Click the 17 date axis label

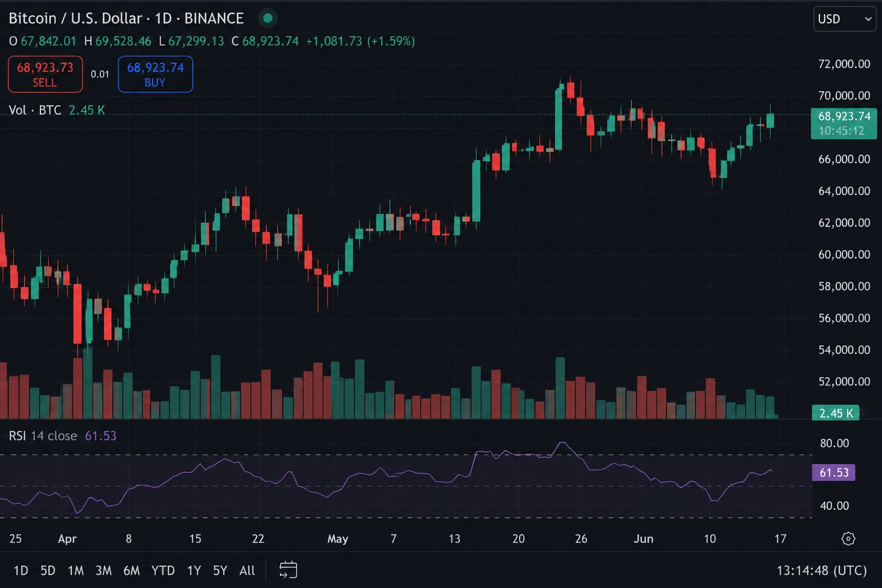click(780, 539)
